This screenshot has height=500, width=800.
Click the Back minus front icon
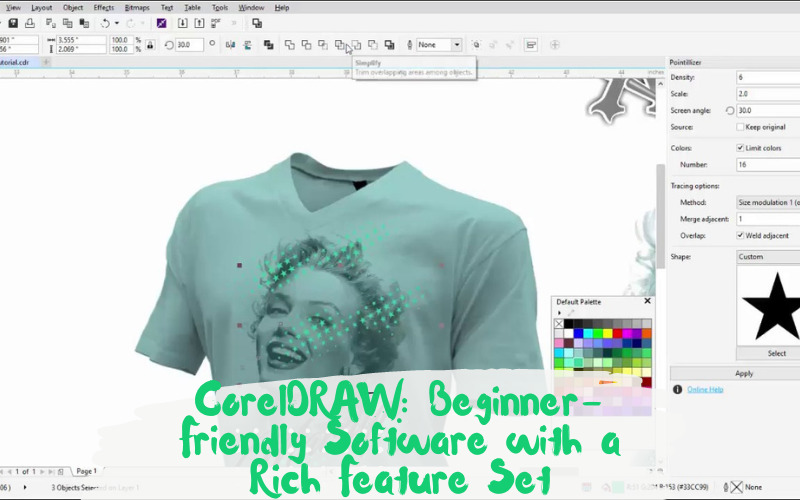tap(373, 45)
